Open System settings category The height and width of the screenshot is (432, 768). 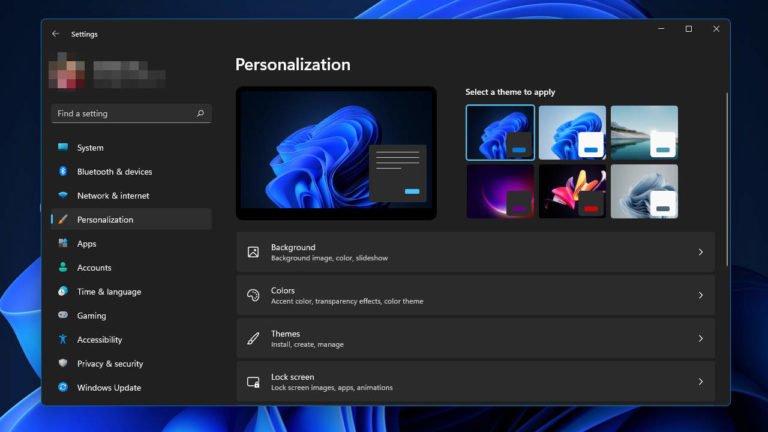pos(131,147)
